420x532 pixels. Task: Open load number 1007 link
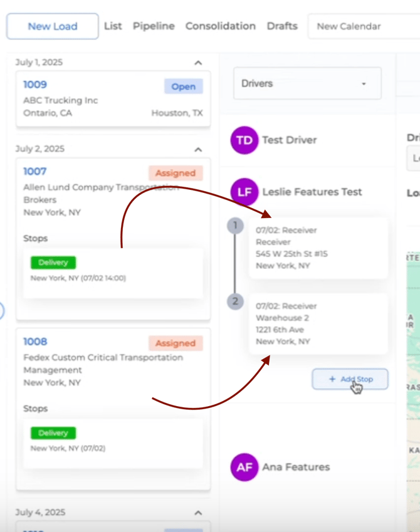click(35, 171)
